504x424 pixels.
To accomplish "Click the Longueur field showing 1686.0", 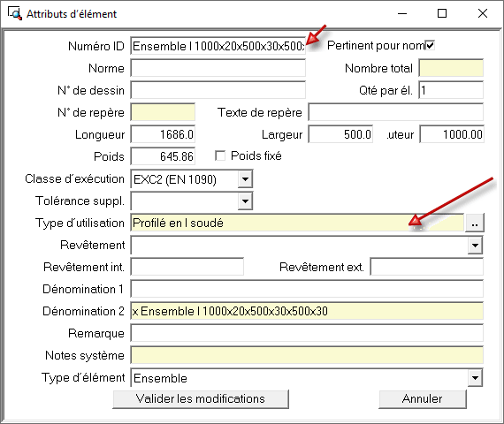I will click(163, 134).
